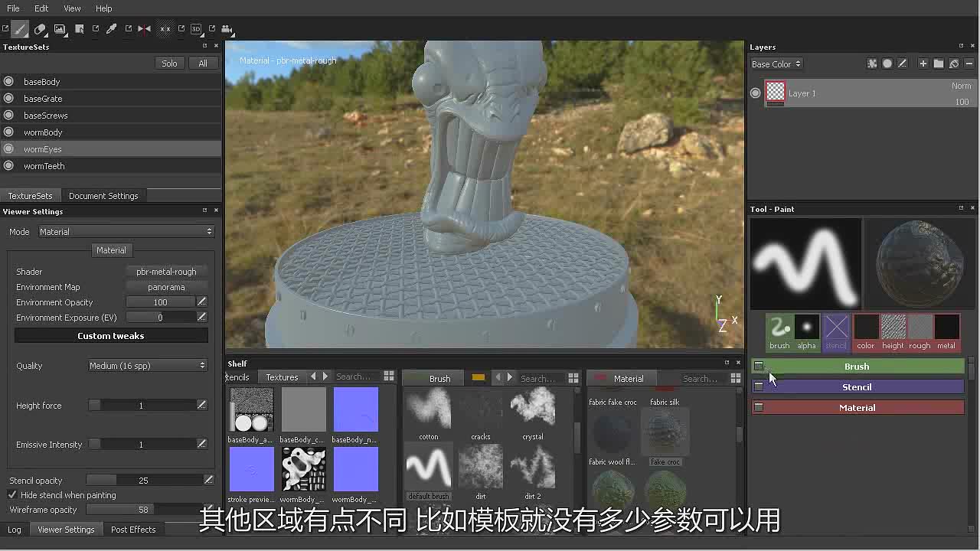Click pencil icon beside Emissive Intensity
This screenshot has height=551, width=980.
202,445
